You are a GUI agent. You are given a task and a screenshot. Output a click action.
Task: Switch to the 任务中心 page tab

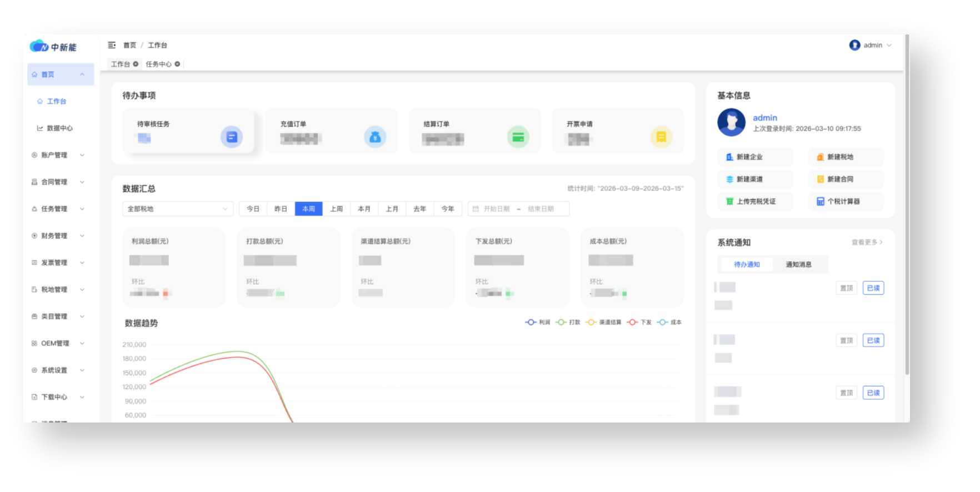pos(158,64)
